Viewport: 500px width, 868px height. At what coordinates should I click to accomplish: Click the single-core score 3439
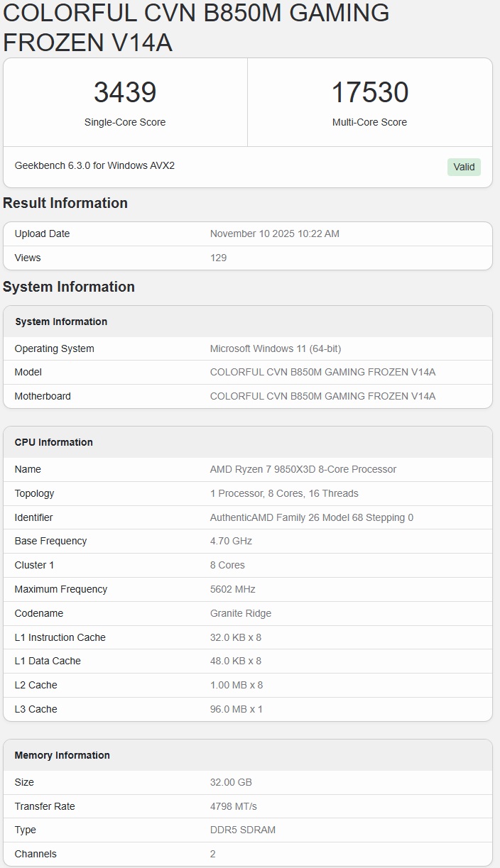click(x=125, y=93)
